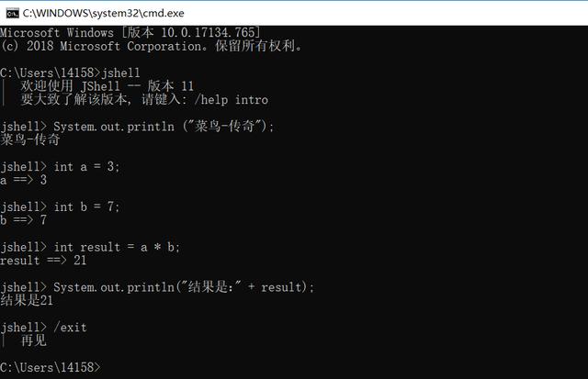
Task: Click the 2018 Microsoft Corporation copyright line
Action: (151, 46)
